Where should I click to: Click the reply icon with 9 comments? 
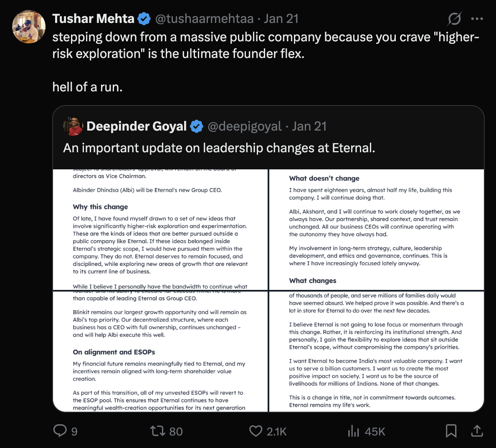[66, 431]
